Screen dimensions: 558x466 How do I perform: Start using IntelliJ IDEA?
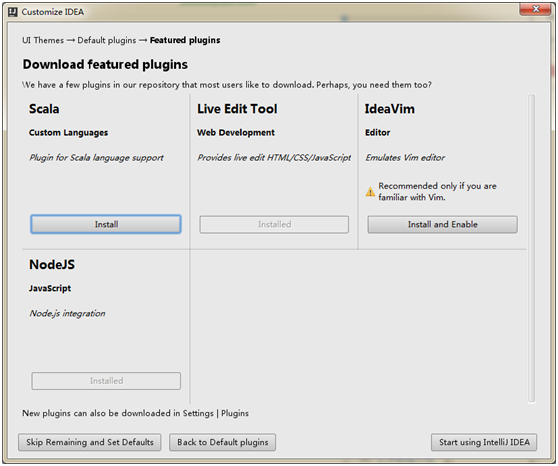click(x=484, y=442)
